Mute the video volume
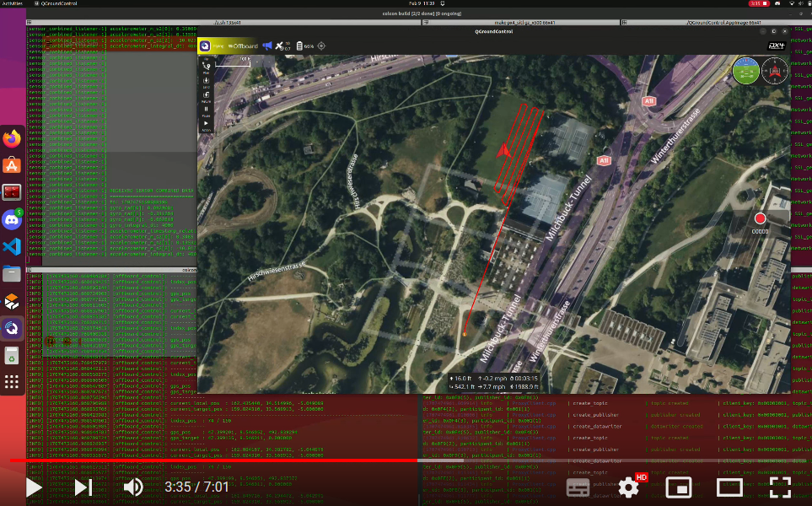812x506 pixels. [133, 487]
